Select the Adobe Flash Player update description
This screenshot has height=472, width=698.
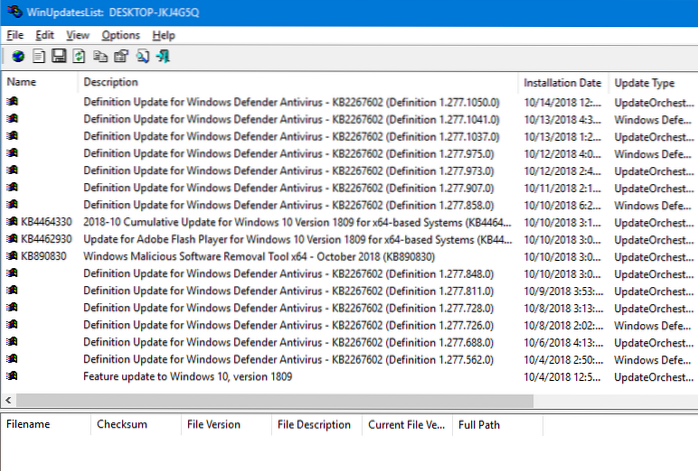coord(297,239)
